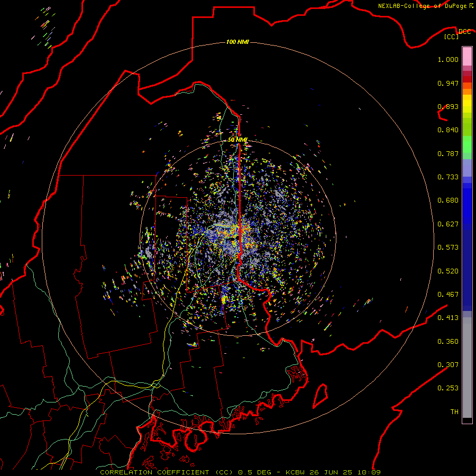The image size is (476, 476).
Task: Click the 1.000 value on color scale
Action: [x=448, y=59]
